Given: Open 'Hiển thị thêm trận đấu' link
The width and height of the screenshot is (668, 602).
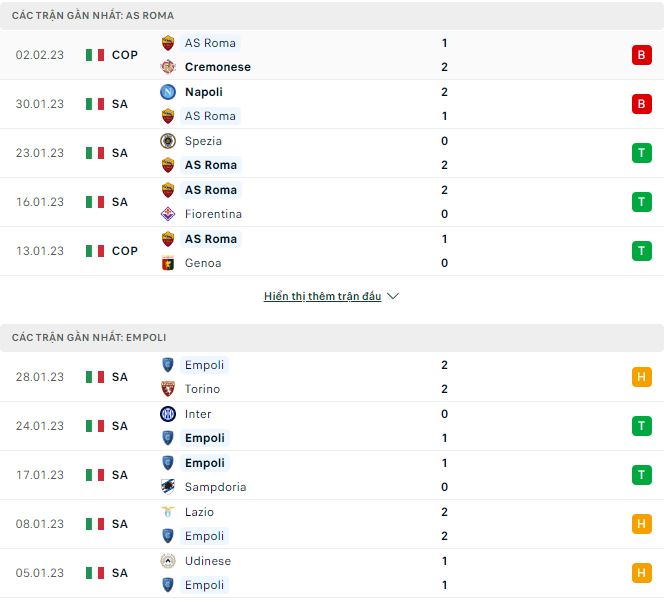Looking at the screenshot, I should (322, 297).
